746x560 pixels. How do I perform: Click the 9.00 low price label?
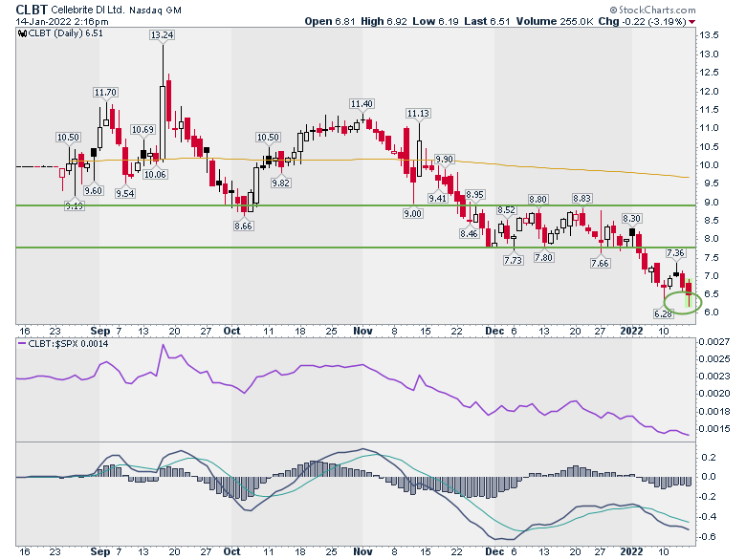(412, 214)
